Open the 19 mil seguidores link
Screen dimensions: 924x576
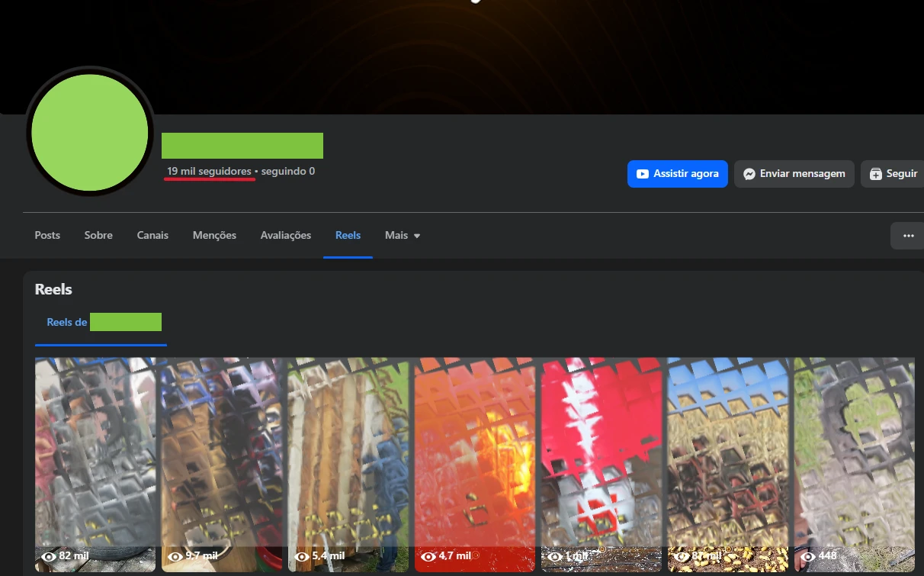(x=209, y=172)
